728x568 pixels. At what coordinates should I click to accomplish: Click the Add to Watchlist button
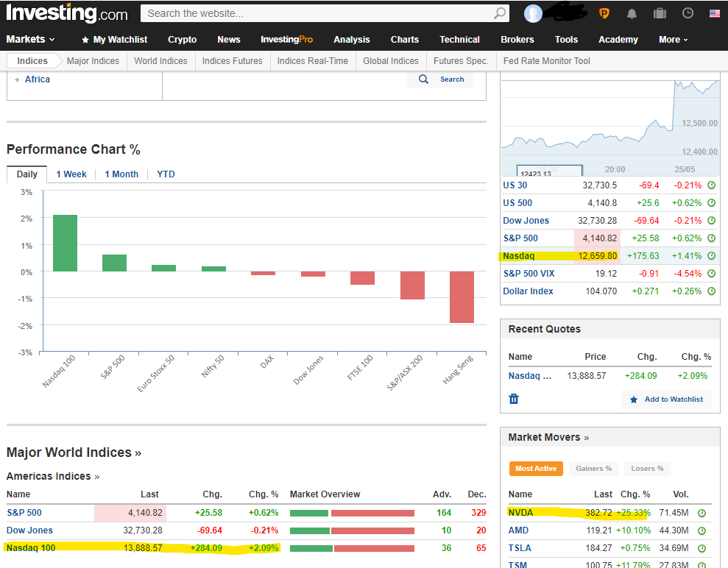666,400
